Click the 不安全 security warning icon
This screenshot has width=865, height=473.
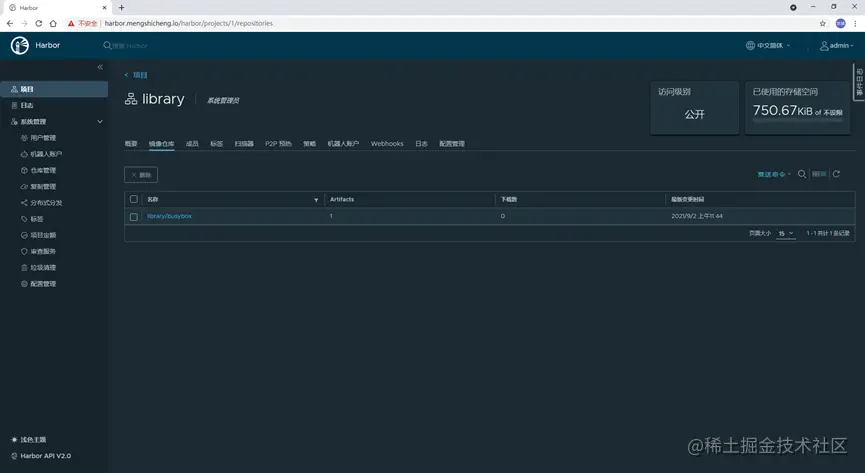coord(71,23)
